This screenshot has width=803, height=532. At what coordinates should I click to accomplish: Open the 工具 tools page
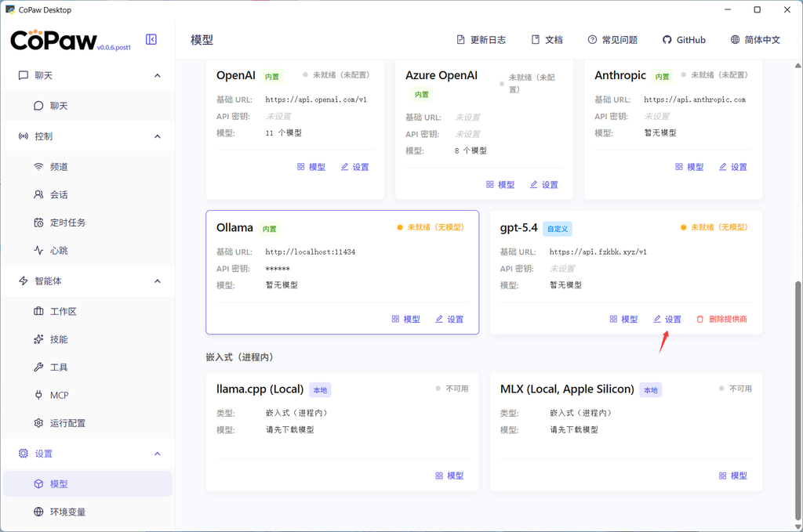88,367
